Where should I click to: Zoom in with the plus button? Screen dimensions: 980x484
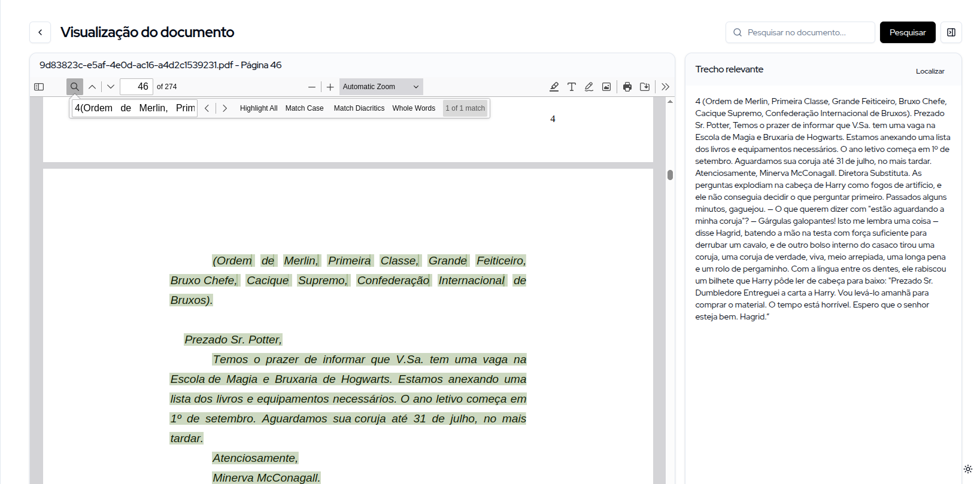click(330, 87)
